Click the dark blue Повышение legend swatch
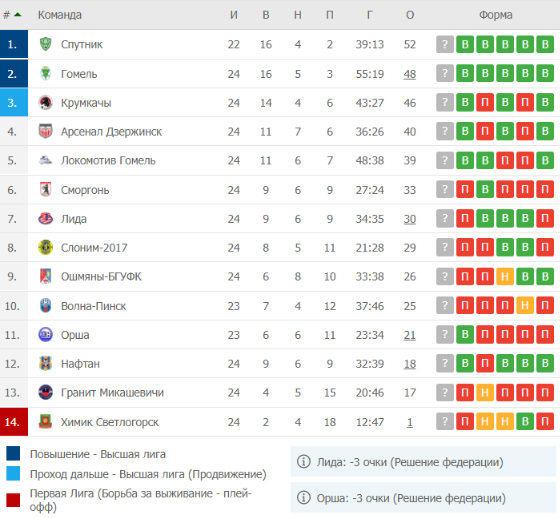560x518 pixels. click(13, 453)
